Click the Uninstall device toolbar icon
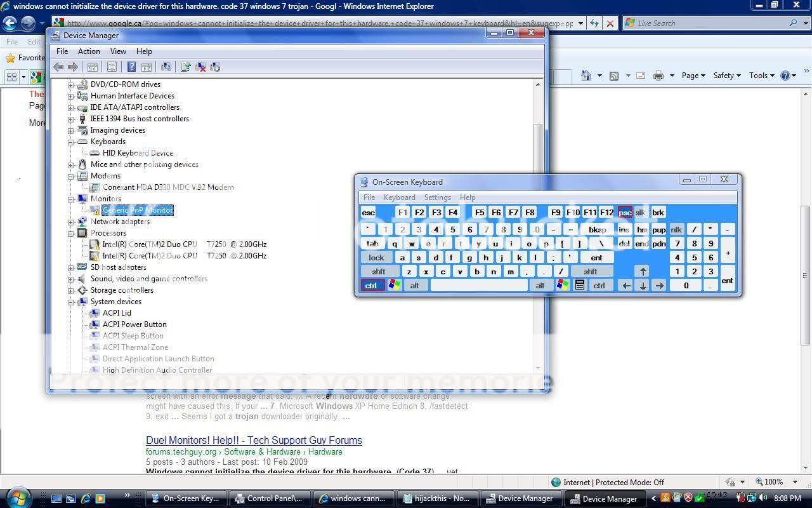Viewport: 812px width, 508px height. pos(200,67)
